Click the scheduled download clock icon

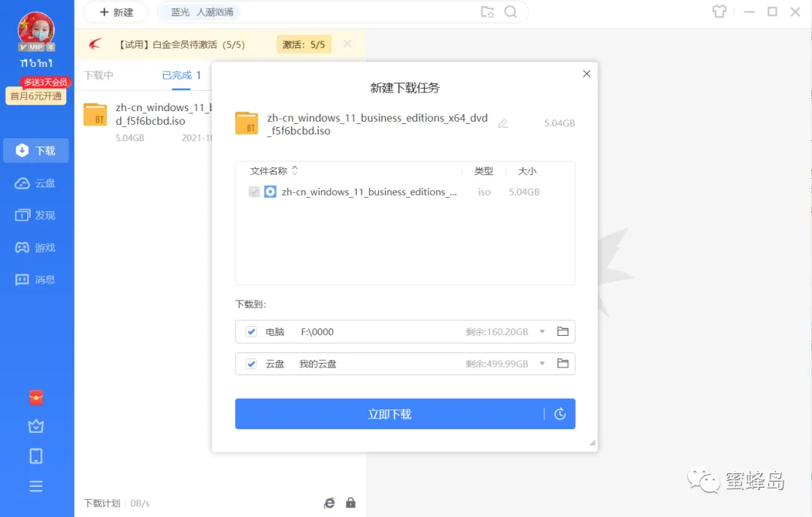tap(560, 414)
